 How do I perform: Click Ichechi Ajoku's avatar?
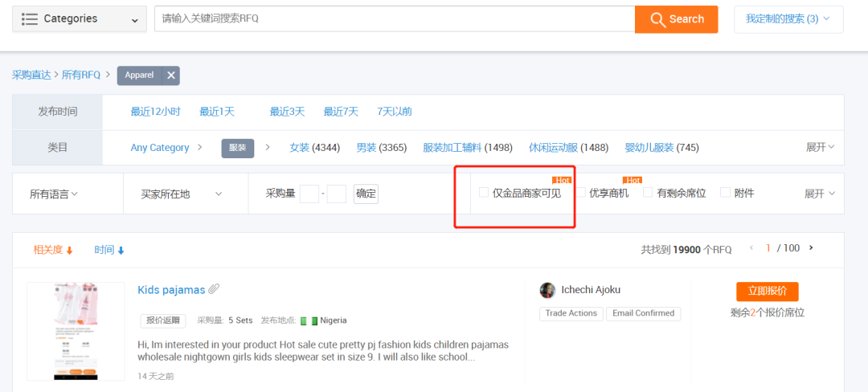click(547, 290)
